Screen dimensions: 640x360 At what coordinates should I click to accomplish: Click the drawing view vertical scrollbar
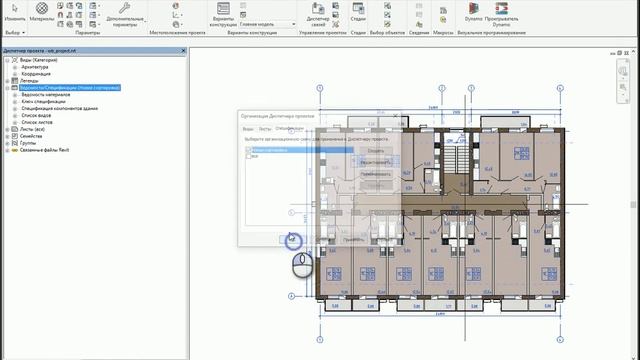[x=633, y=204]
